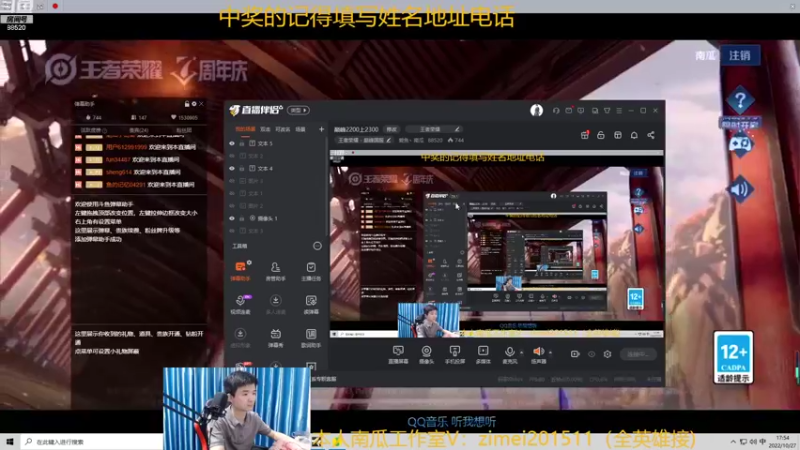Open the 粉丝团 tab in 弹幕助手

click(x=184, y=131)
